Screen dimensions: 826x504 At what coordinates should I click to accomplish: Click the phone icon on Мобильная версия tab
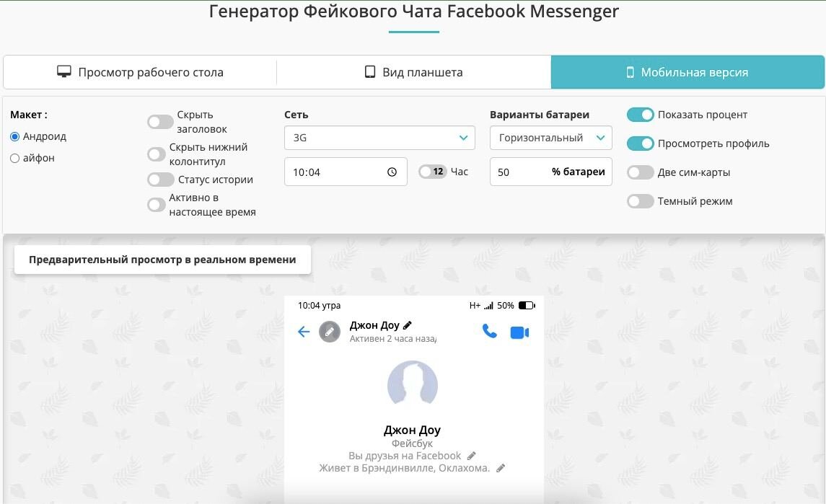[x=630, y=72]
